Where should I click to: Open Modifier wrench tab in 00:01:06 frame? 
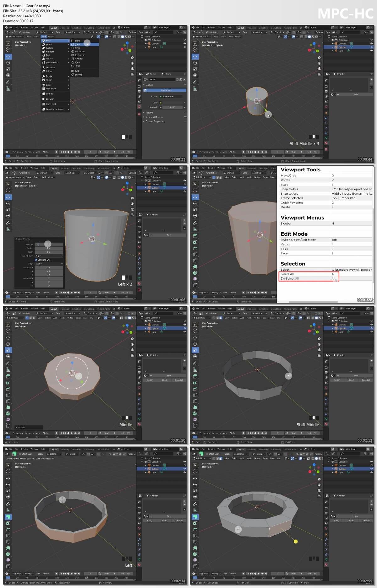(139, 258)
